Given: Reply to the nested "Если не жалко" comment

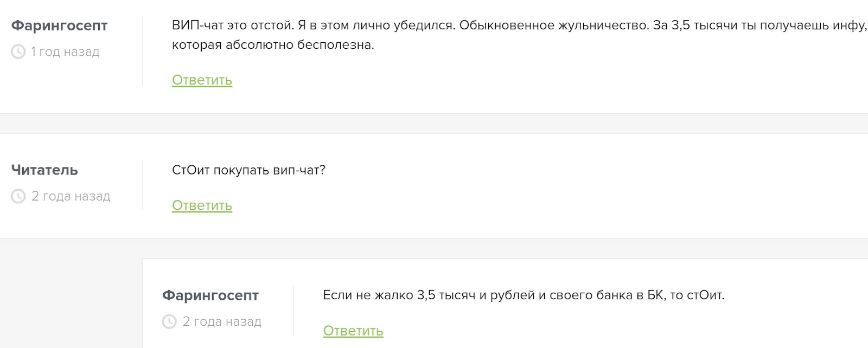Looking at the screenshot, I should (x=353, y=331).
